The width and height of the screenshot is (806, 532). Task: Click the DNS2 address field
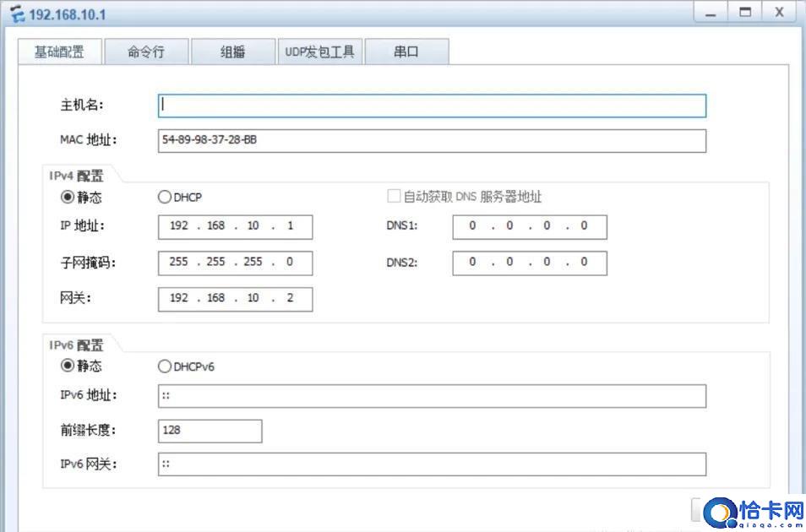(530, 263)
